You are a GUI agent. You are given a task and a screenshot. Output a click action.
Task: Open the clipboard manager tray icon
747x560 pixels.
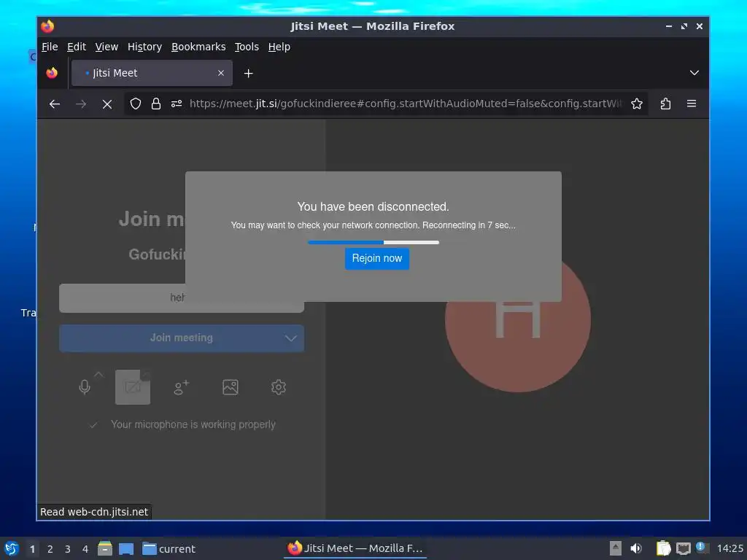coord(663,548)
